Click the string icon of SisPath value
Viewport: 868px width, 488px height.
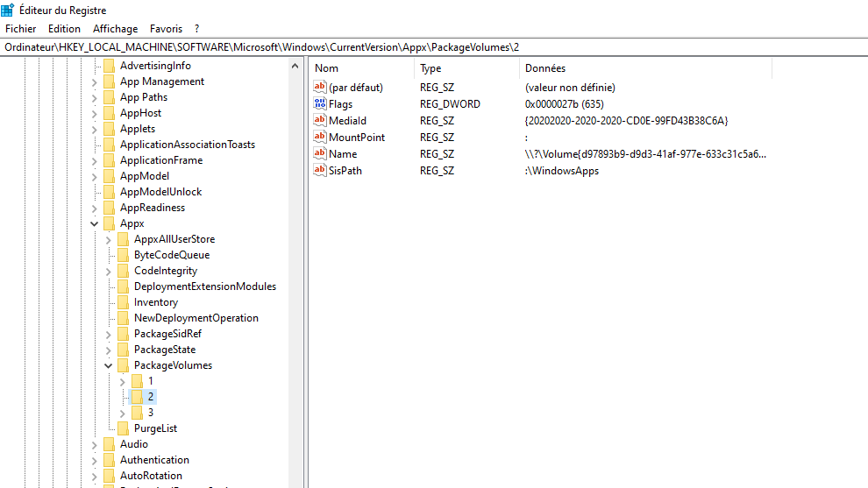[319, 170]
